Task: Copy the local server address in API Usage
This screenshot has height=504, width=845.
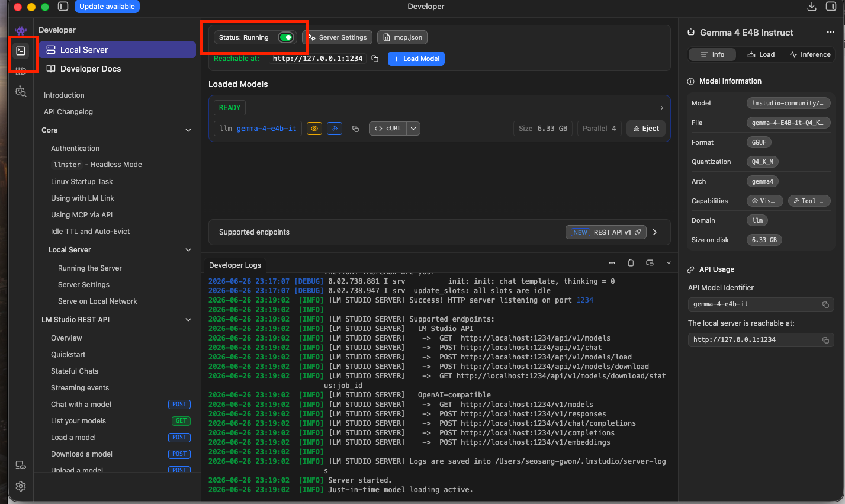Action: 825,340
